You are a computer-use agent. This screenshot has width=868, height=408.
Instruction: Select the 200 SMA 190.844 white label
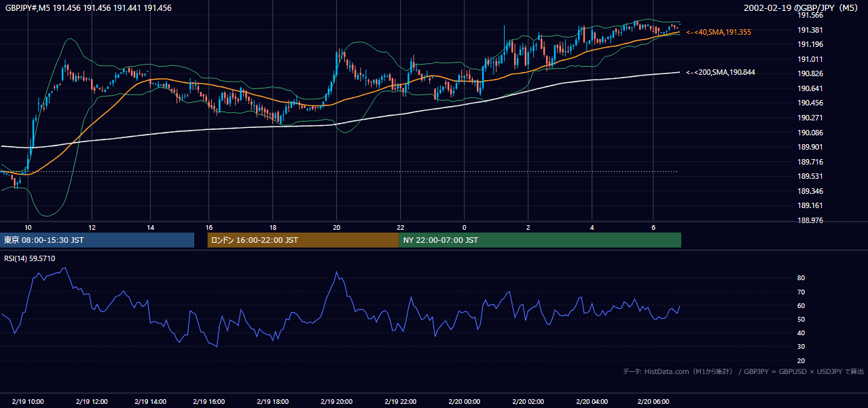coord(721,72)
